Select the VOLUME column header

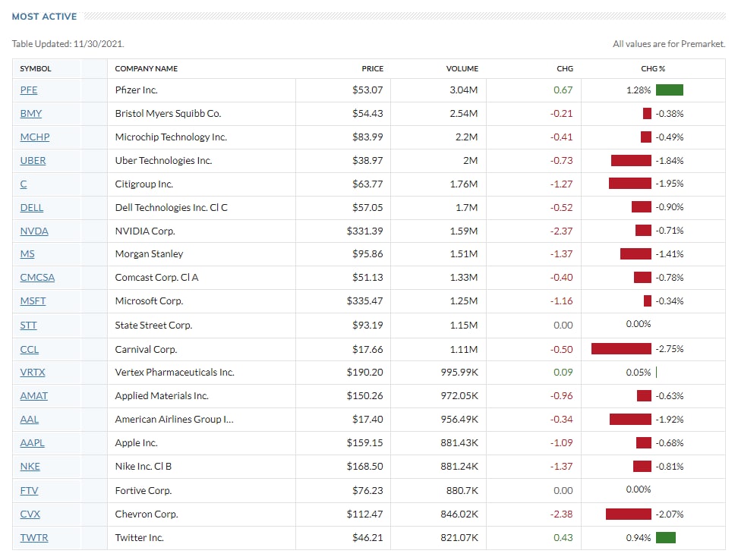462,68
